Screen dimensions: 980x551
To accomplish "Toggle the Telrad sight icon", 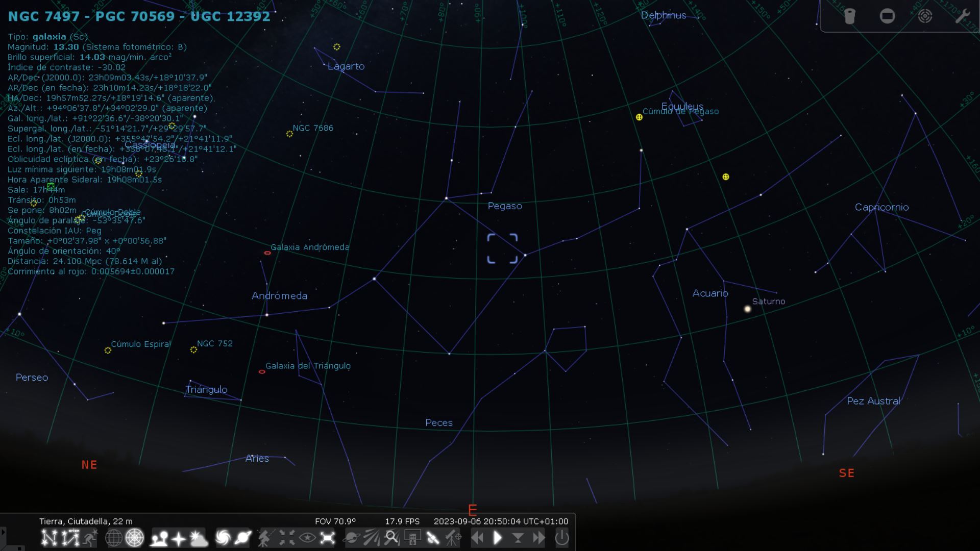I will coord(925,16).
